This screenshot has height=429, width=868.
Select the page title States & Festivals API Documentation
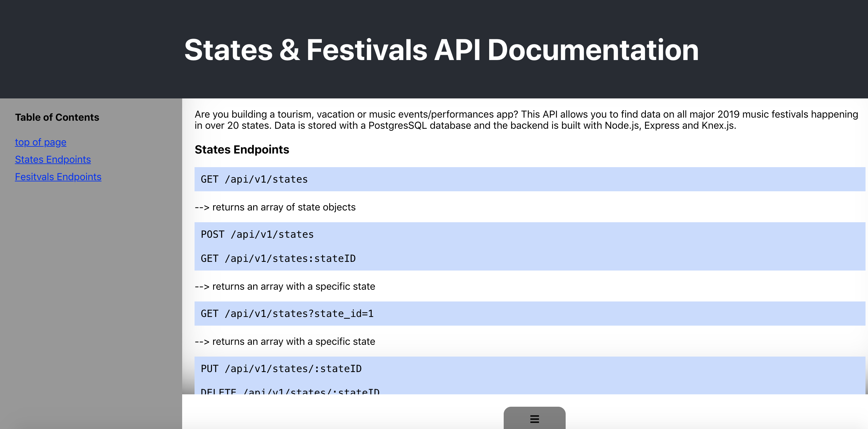pyautogui.click(x=441, y=50)
